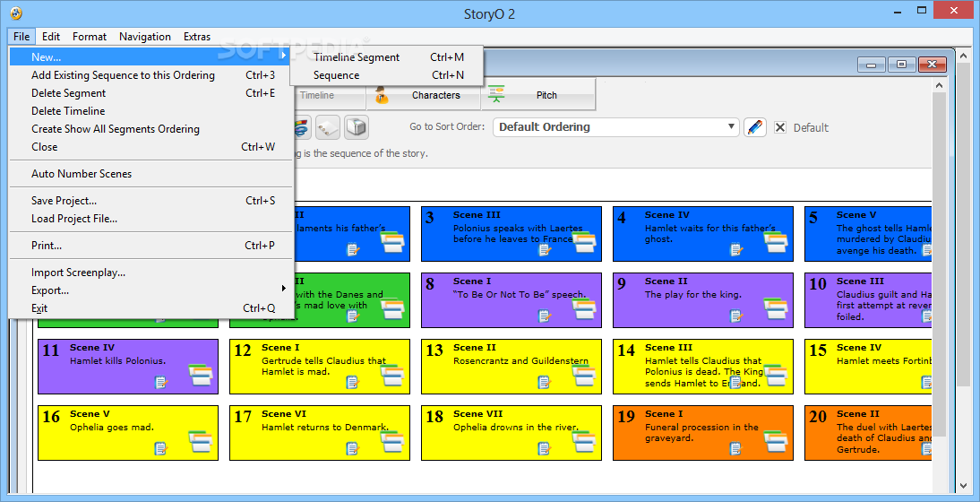Open the note editor on scene card 17

pyautogui.click(x=353, y=449)
